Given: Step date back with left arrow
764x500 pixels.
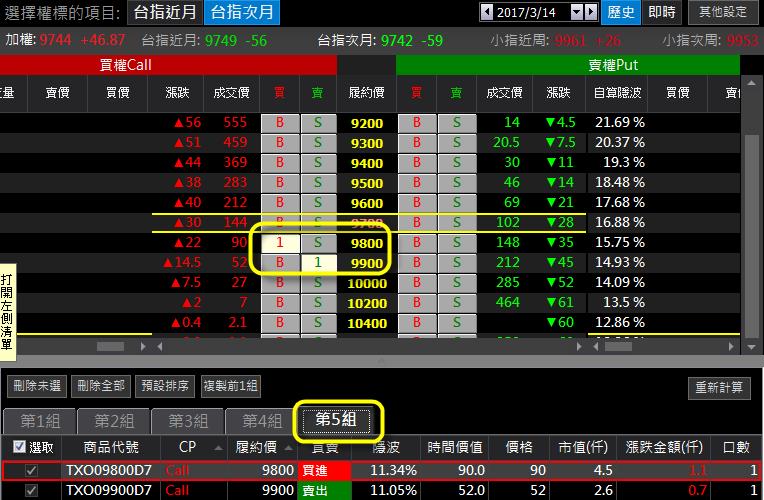Looking at the screenshot, I should [x=486, y=12].
